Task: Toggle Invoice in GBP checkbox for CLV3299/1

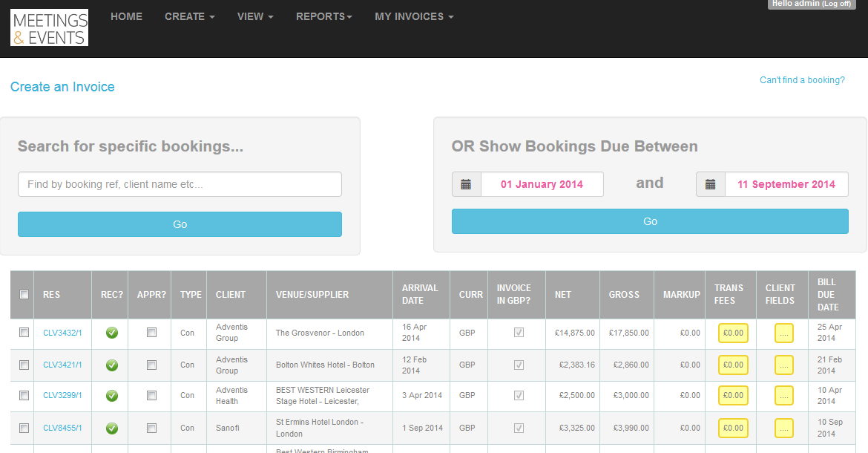Action: [x=519, y=395]
